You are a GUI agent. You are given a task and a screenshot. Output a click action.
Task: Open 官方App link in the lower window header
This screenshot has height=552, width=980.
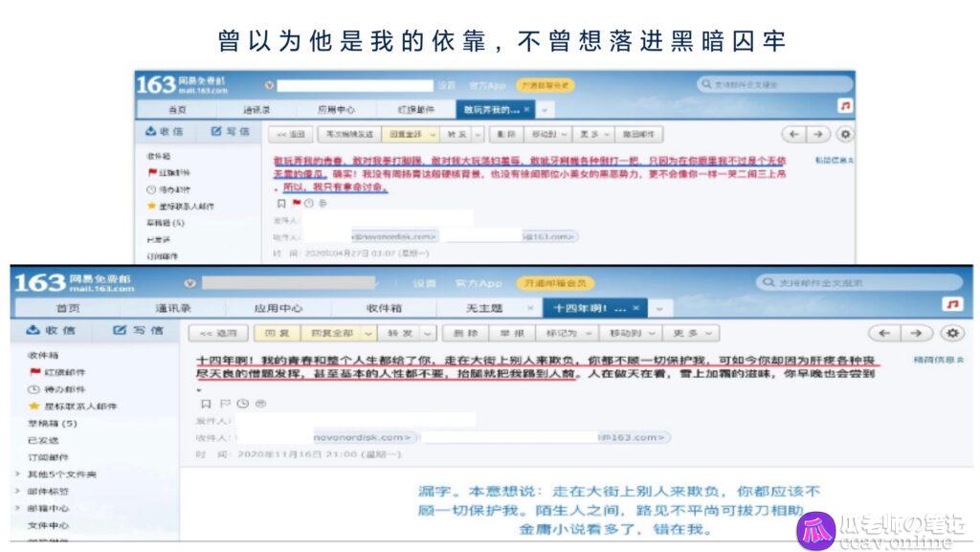tap(479, 283)
